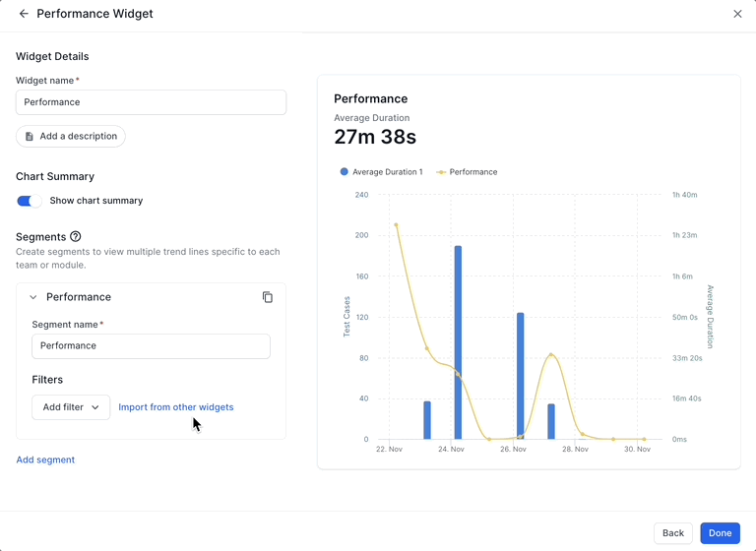Image resolution: width=756 pixels, height=551 pixels.
Task: Toggle the Show chart summary switch
Action: (x=30, y=201)
